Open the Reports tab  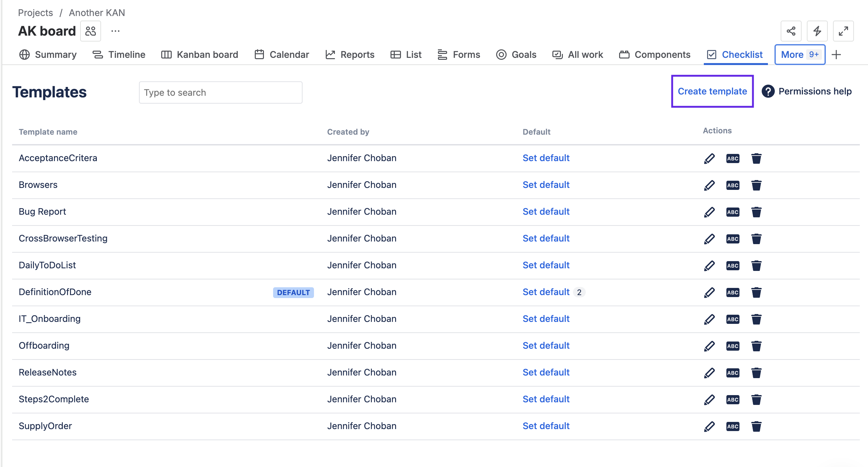[x=350, y=55]
